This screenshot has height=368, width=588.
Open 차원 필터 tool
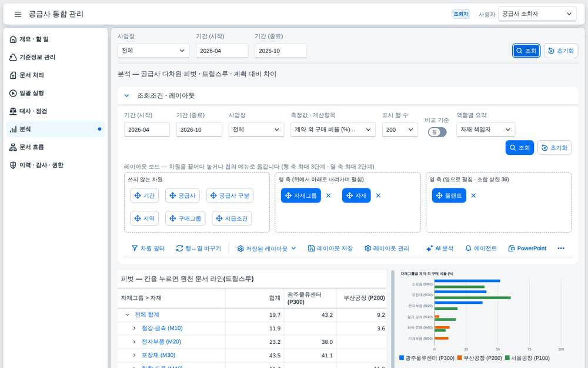click(148, 248)
